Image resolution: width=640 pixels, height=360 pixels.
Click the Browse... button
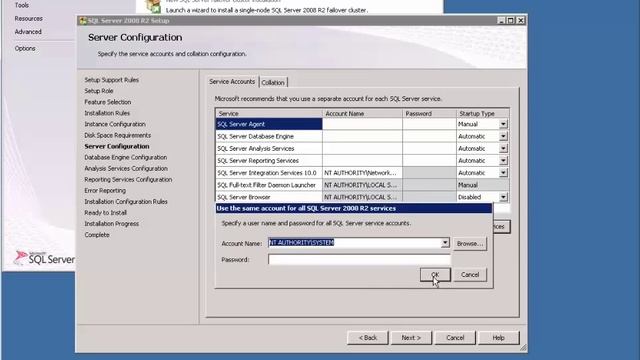click(x=470, y=243)
